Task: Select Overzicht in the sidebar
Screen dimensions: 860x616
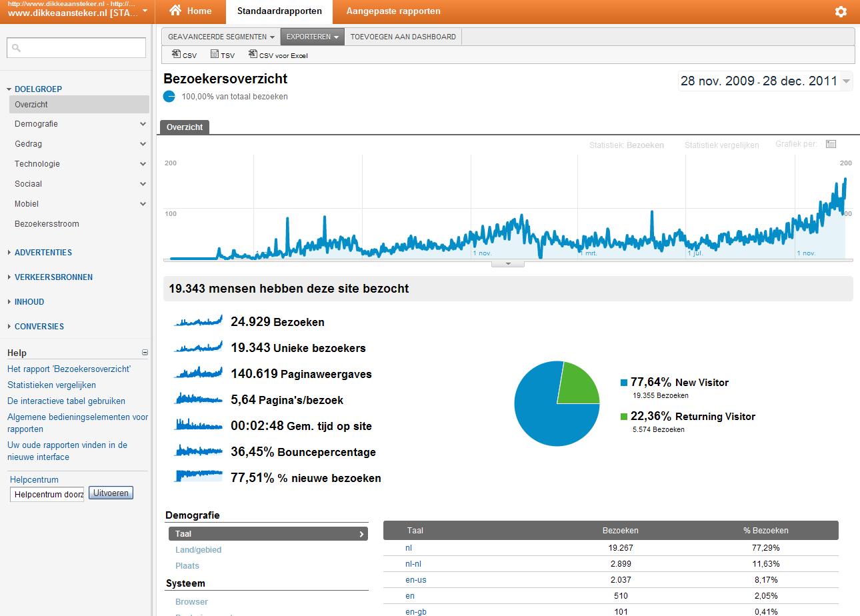Action: [x=79, y=105]
